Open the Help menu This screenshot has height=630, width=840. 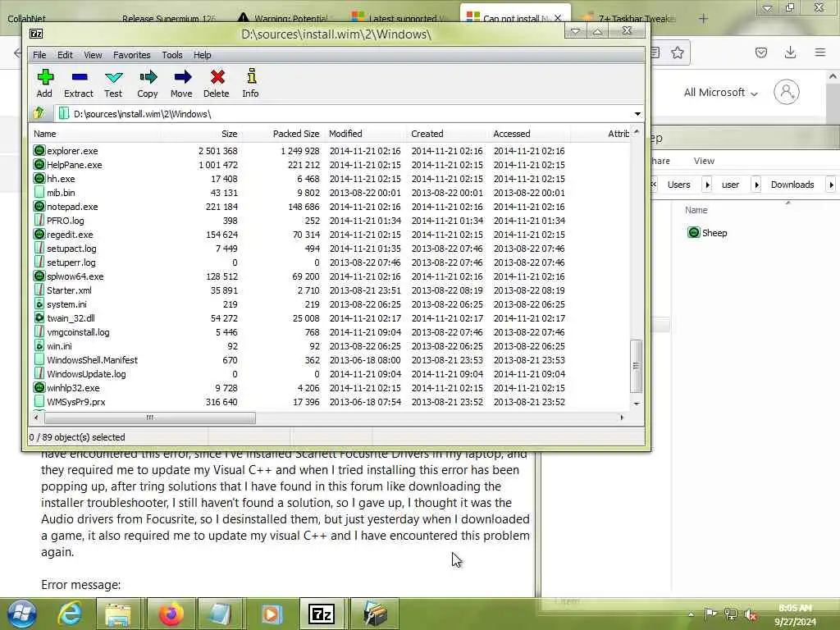pos(203,55)
